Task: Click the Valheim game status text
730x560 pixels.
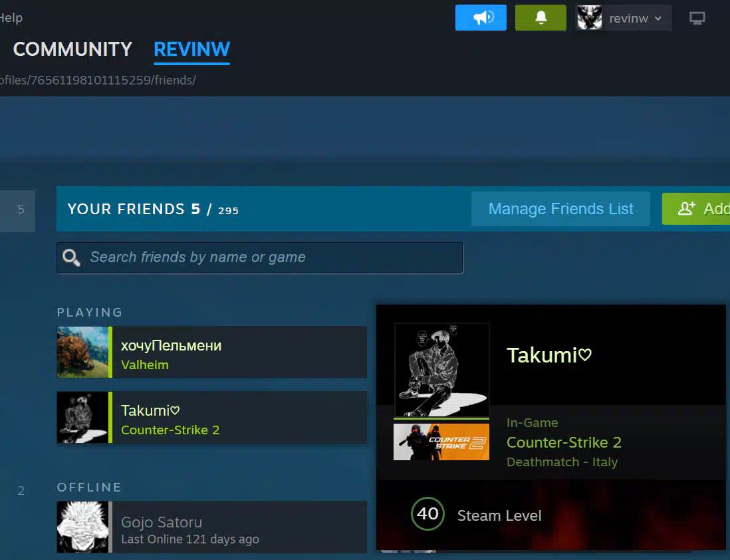Action: coord(145,364)
